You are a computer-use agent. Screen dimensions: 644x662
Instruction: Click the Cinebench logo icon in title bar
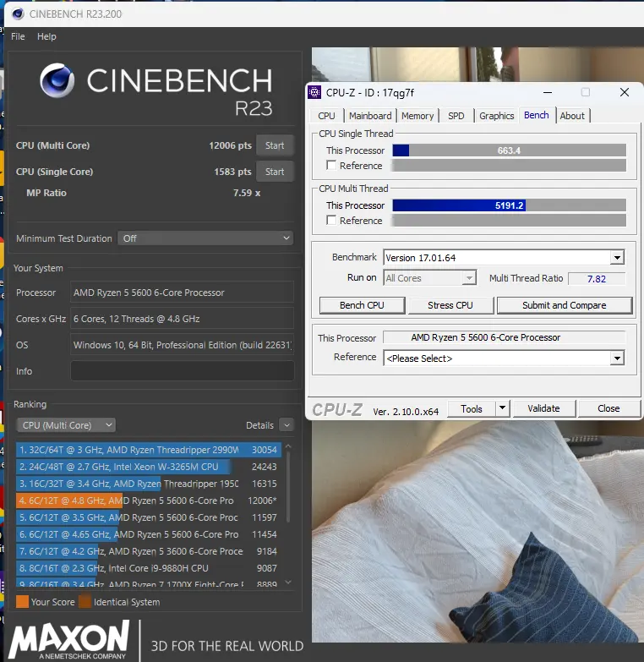point(18,14)
